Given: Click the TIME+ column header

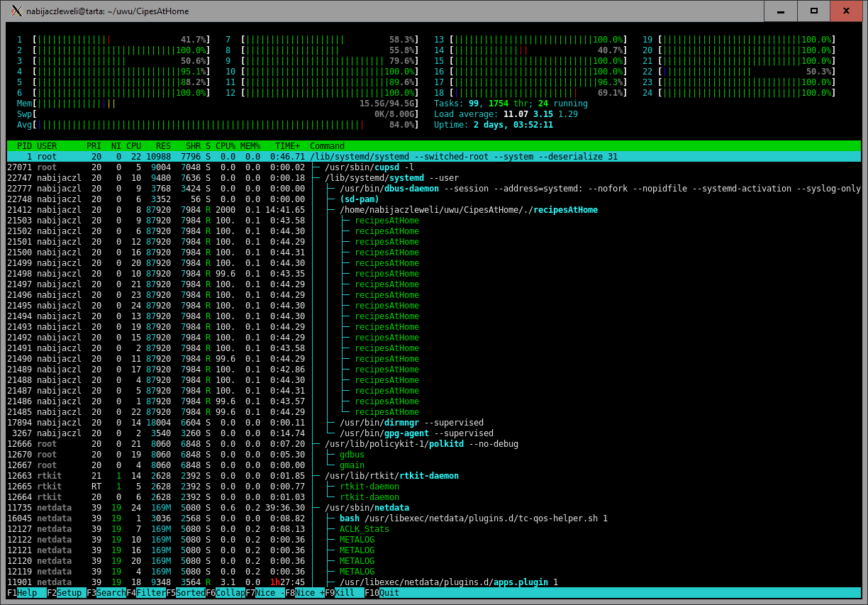Looking at the screenshot, I should point(288,146).
